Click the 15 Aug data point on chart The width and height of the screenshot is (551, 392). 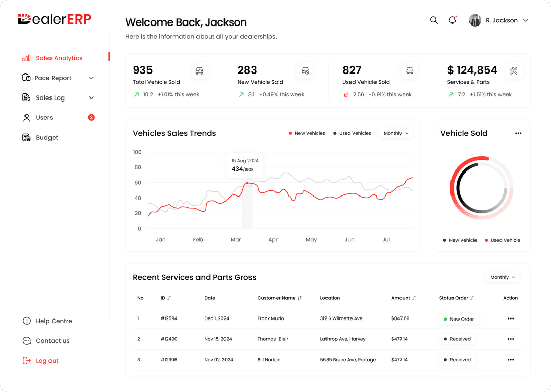click(247, 183)
